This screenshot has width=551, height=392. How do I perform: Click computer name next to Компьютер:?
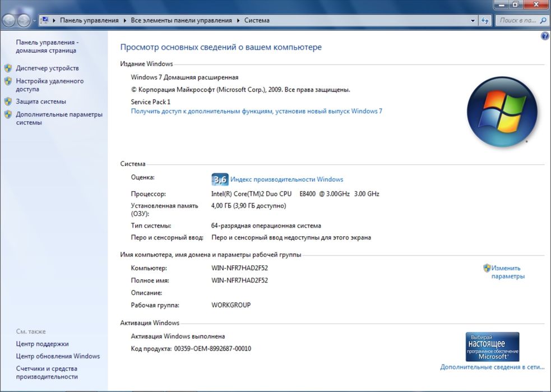pyautogui.click(x=240, y=268)
